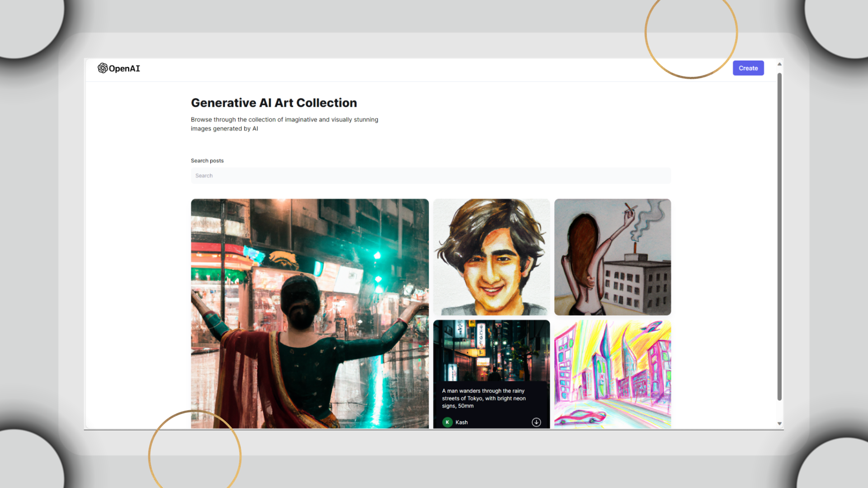Download the Tokyo rainy streets image
The image size is (868, 488).
pos(536,422)
